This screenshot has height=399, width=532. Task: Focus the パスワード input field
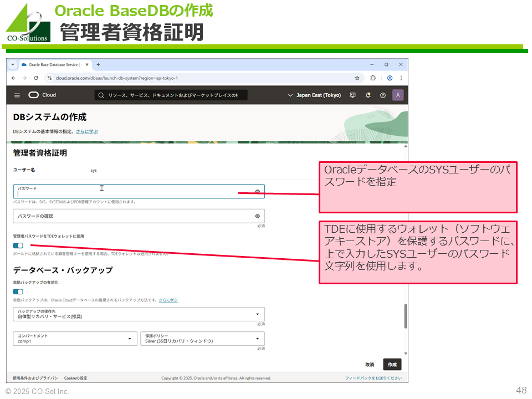point(139,192)
